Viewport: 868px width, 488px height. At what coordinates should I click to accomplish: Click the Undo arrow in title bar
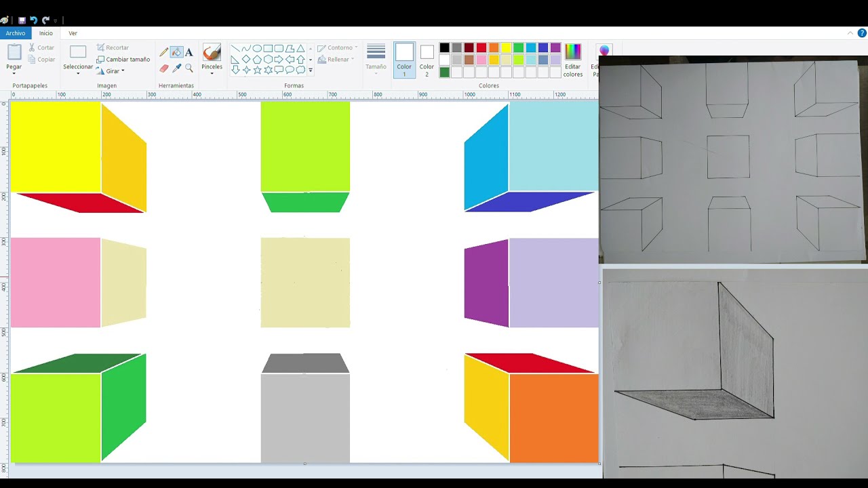point(33,20)
